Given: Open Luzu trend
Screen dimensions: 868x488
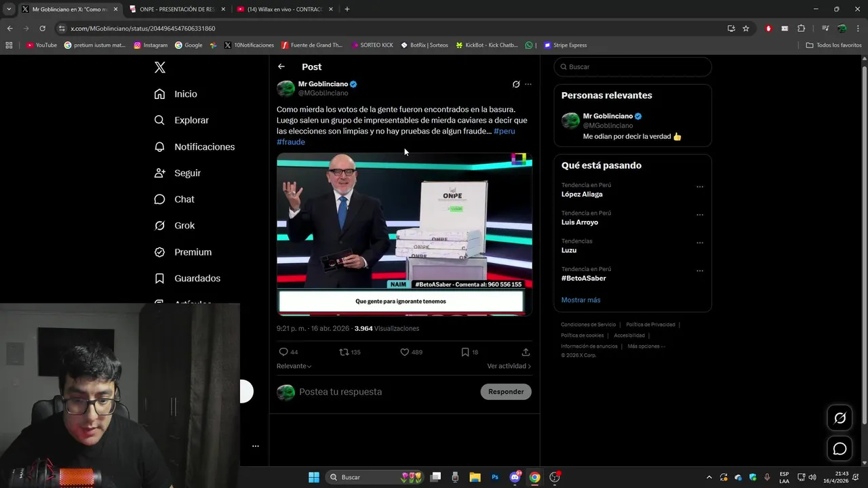Looking at the screenshot, I should click(569, 250).
